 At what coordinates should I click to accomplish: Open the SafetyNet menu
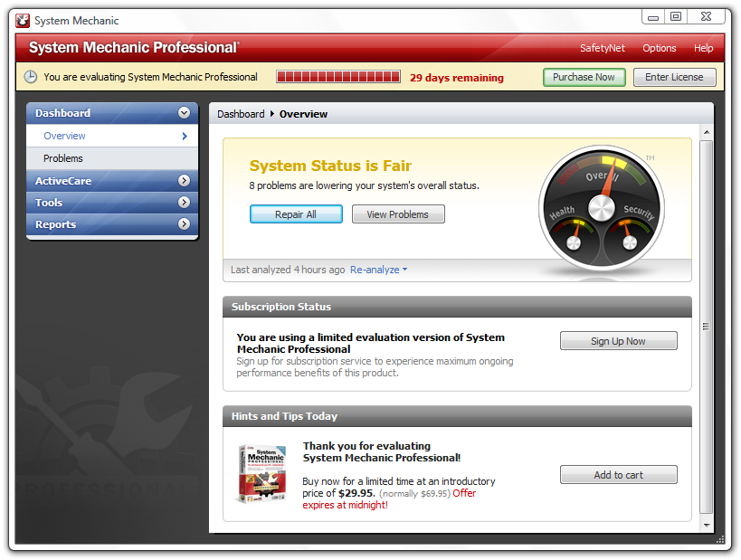pos(602,48)
